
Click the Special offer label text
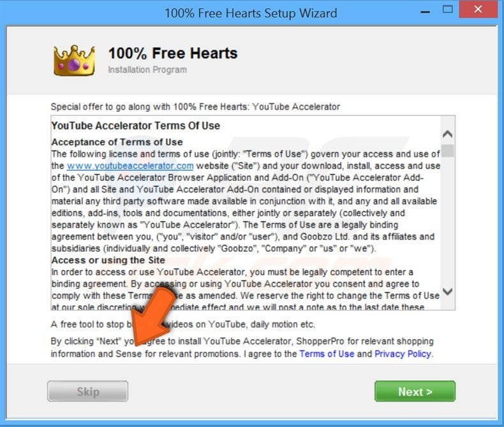[195, 106]
